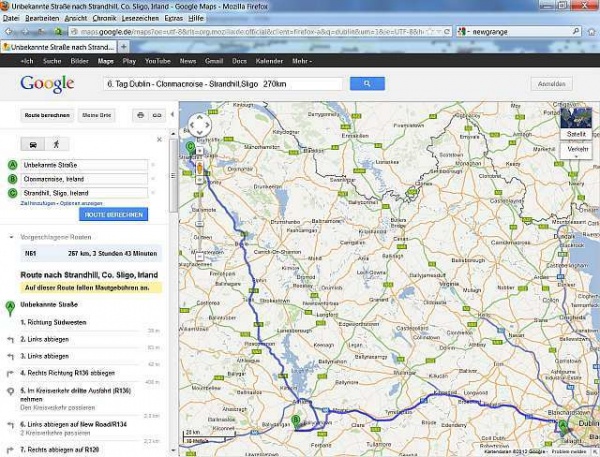Close the directions form with X
Screen dimensions: 600x457
coord(160,140)
